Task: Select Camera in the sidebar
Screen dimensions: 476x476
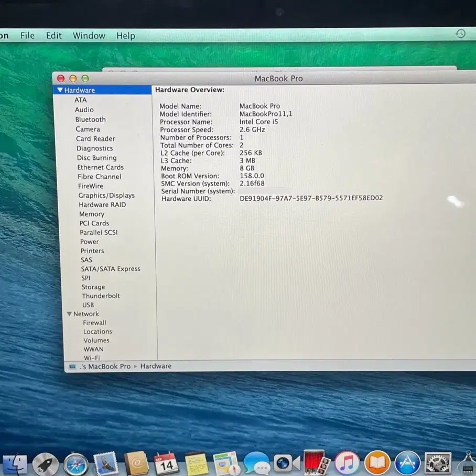Action: pyautogui.click(x=88, y=129)
